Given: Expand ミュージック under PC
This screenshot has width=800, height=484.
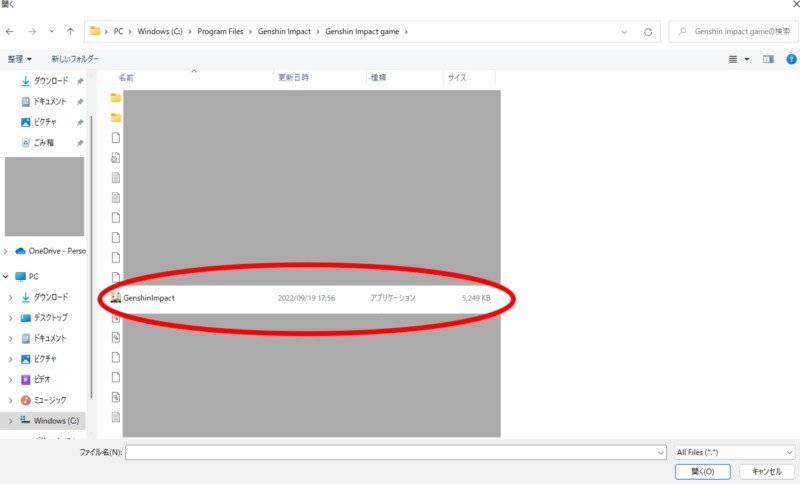Looking at the screenshot, I should (10, 400).
